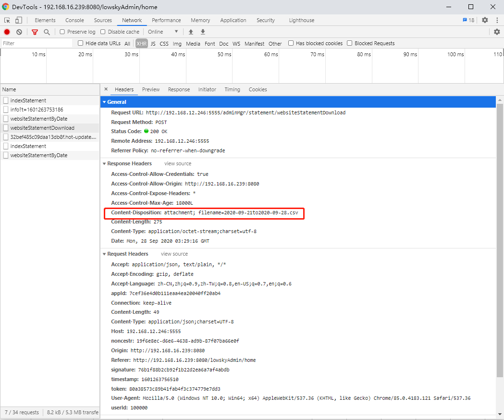
Task: Collapse the General section
Action: 104,102
